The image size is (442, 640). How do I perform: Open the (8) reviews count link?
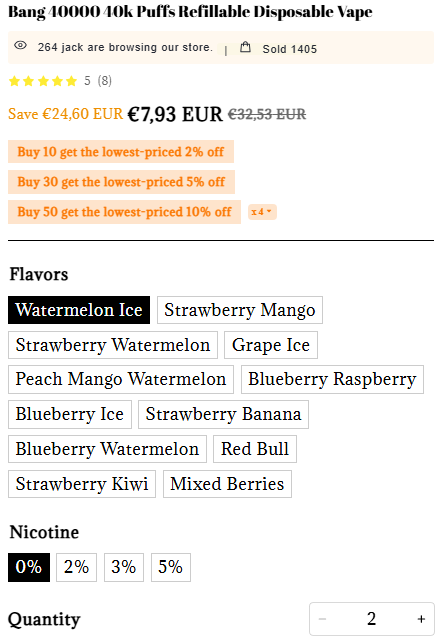tap(104, 81)
